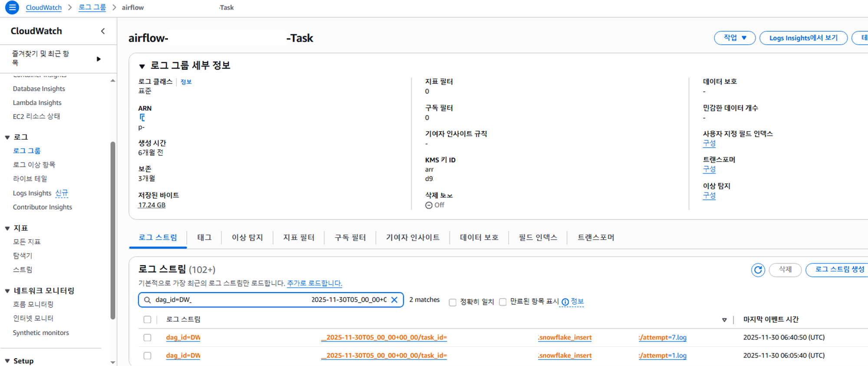868x366 pixels.
Task: Open 흐름 모니터링 in sidebar
Action: click(x=33, y=304)
